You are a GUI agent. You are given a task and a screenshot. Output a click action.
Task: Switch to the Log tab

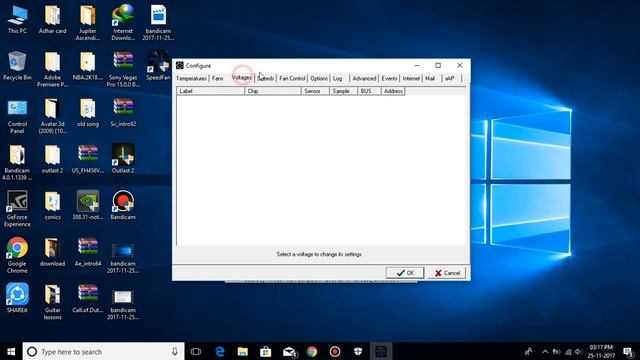click(x=338, y=78)
